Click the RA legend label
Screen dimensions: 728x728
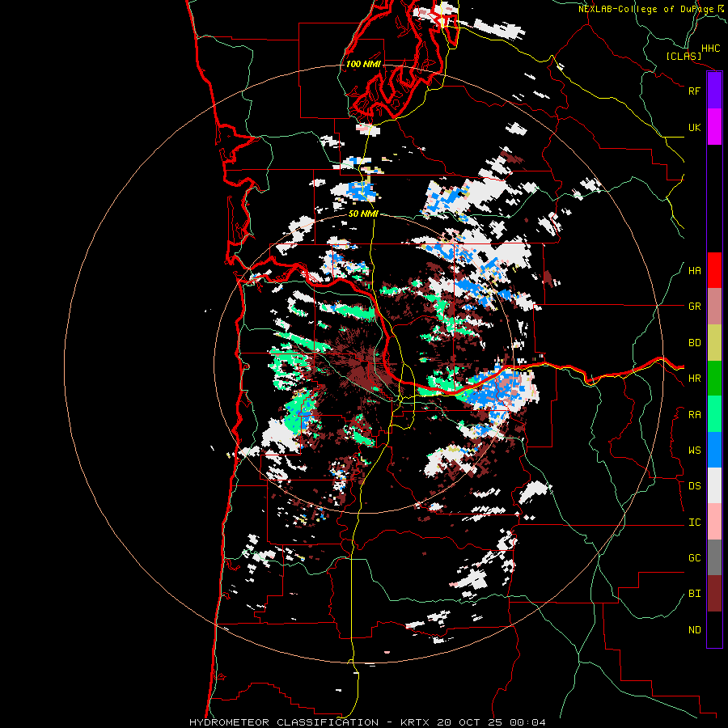pos(695,415)
